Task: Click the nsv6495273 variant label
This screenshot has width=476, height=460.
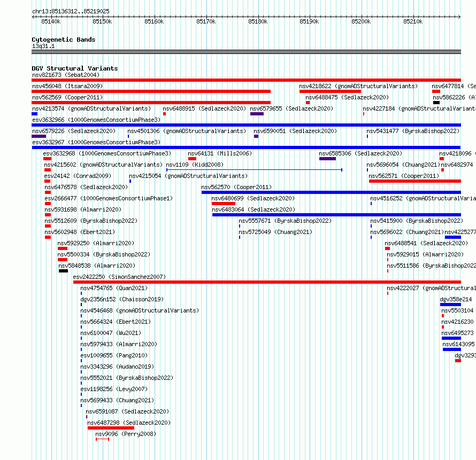Action: click(x=457, y=333)
